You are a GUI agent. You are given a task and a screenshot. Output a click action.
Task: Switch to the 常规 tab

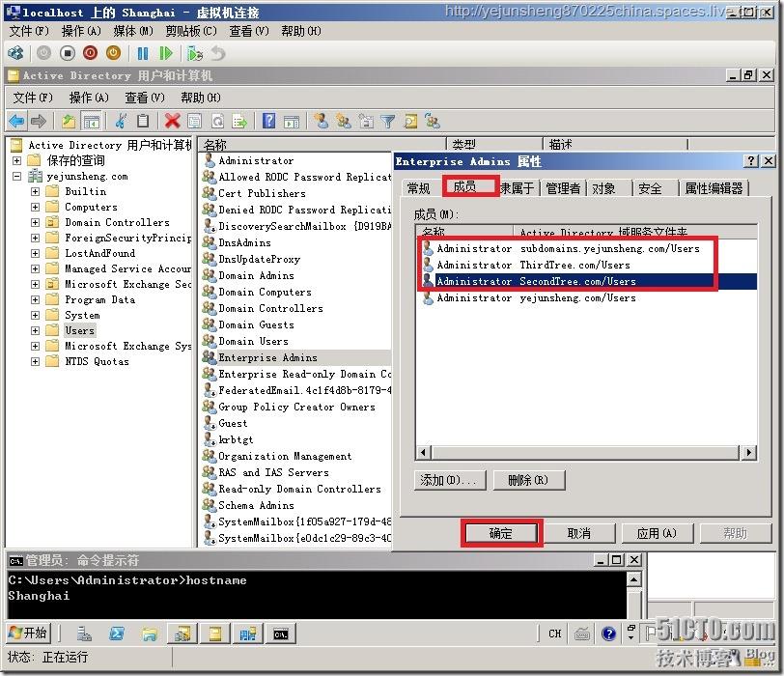(x=418, y=188)
